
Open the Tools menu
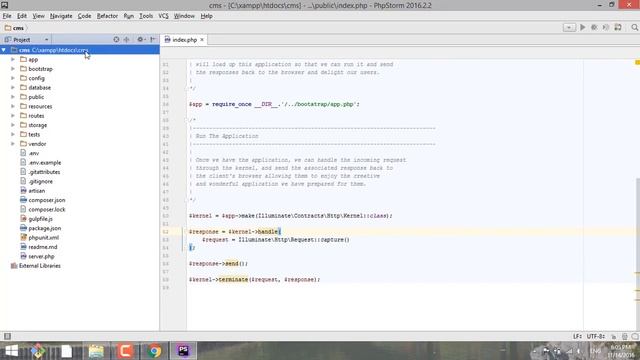point(146,16)
